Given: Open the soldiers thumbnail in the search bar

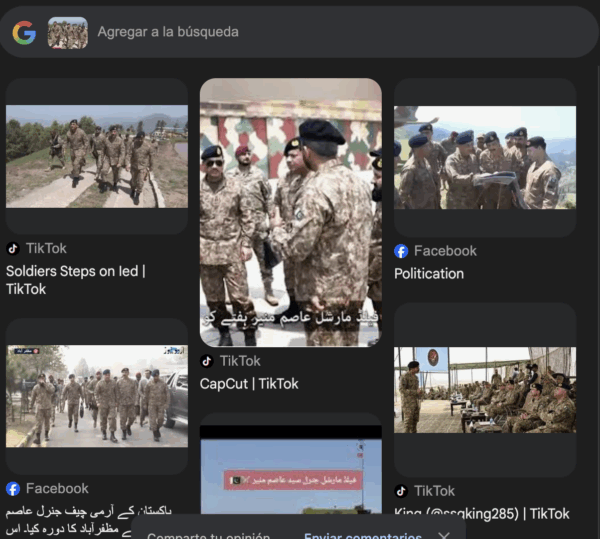Looking at the screenshot, I should [68, 33].
